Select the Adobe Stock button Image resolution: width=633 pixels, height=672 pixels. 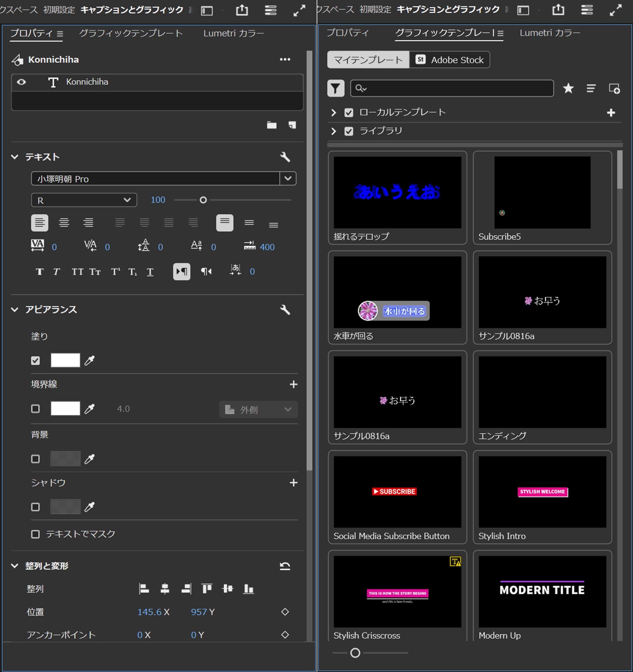[x=449, y=60]
